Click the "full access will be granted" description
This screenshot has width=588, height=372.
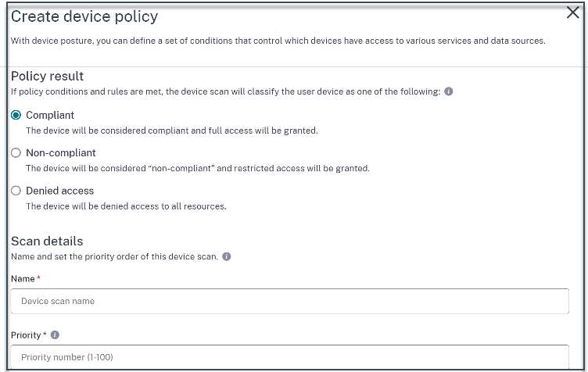click(x=172, y=131)
